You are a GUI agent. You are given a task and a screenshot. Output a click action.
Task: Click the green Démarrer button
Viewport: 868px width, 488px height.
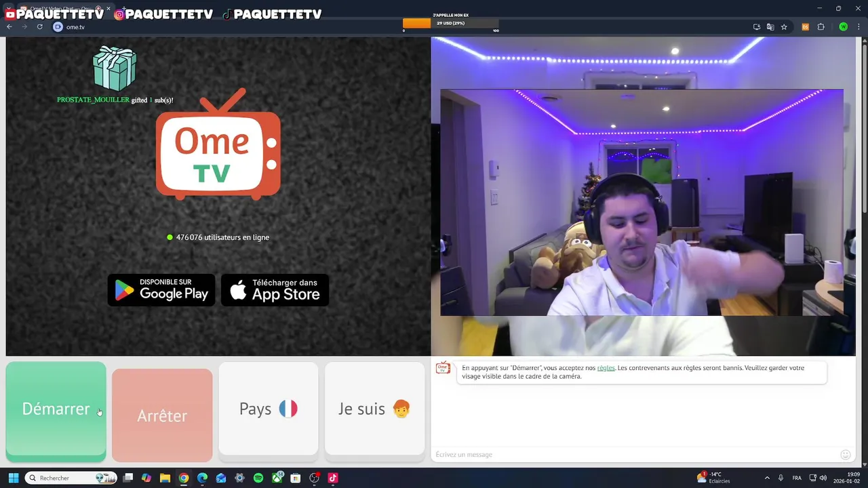[x=56, y=411]
